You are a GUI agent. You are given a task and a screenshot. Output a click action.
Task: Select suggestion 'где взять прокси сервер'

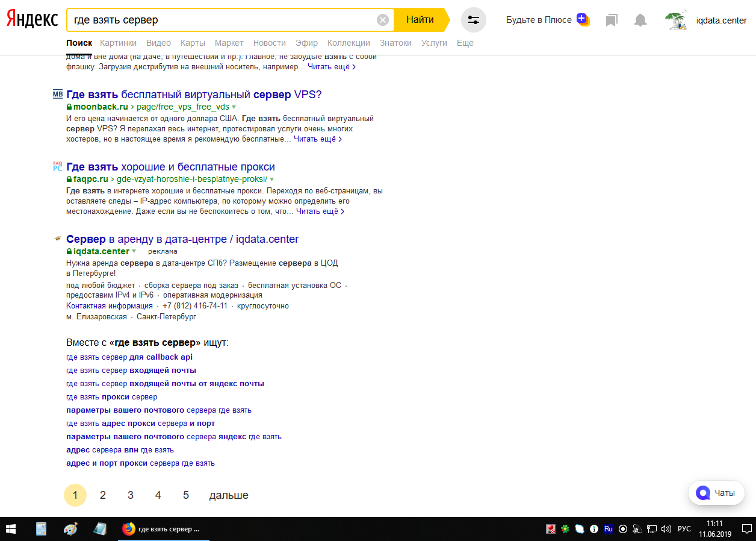tap(111, 397)
